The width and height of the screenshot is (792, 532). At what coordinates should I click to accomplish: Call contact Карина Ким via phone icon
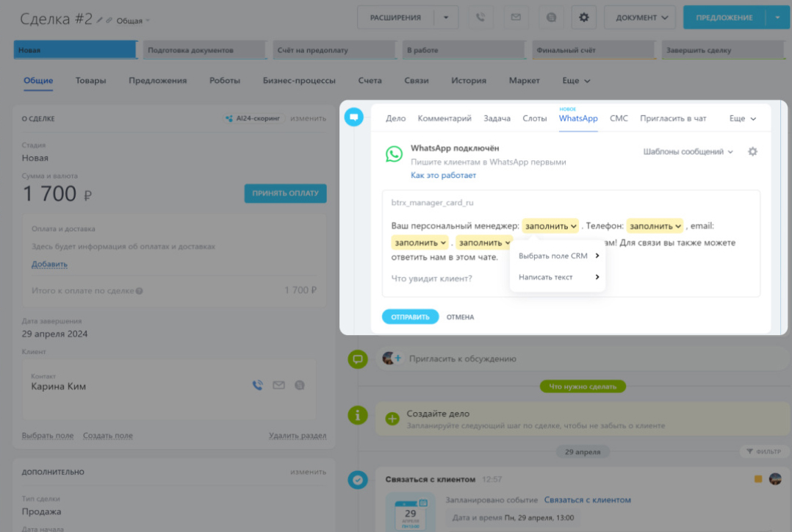[x=258, y=385]
